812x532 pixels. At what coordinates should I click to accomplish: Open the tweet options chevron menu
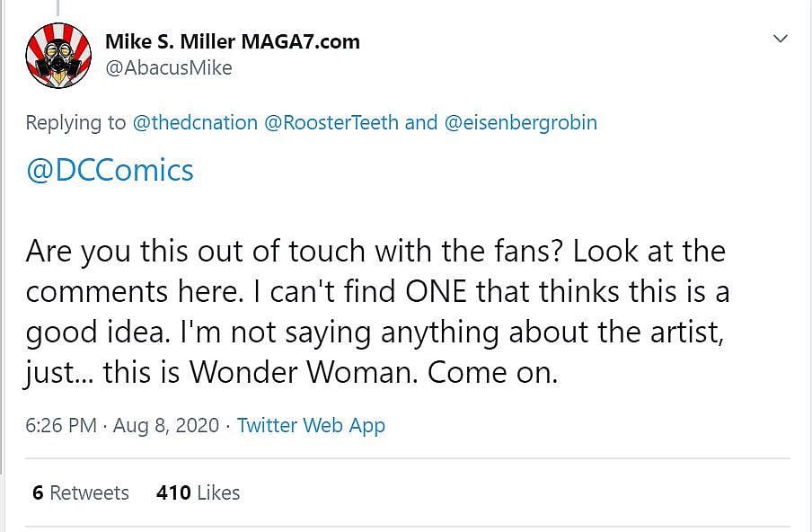pyautogui.click(x=781, y=39)
